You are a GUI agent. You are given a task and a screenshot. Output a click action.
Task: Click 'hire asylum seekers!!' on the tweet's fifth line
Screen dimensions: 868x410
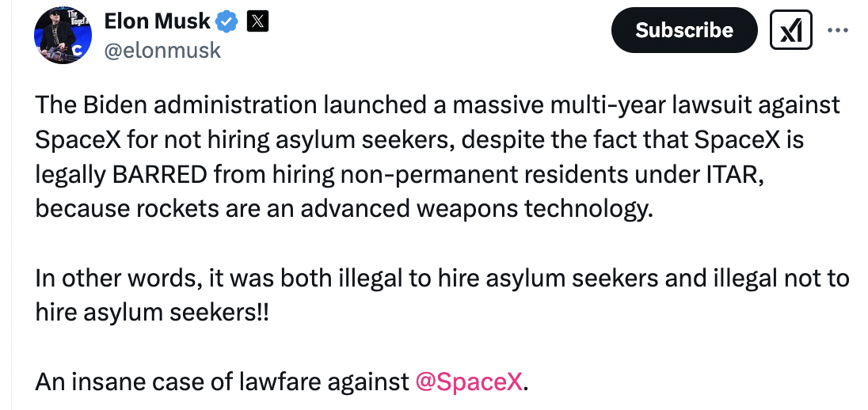click(x=152, y=312)
